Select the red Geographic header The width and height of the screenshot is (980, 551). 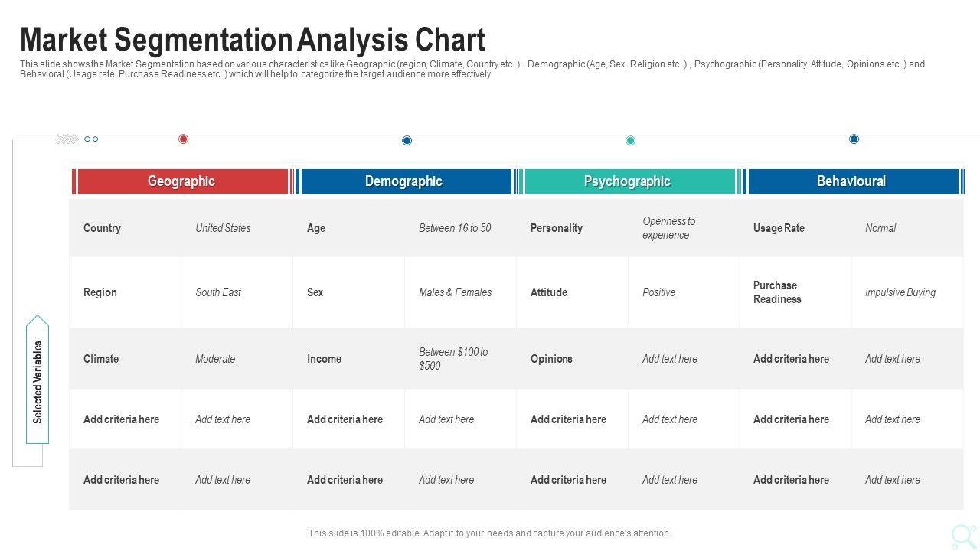coord(181,181)
